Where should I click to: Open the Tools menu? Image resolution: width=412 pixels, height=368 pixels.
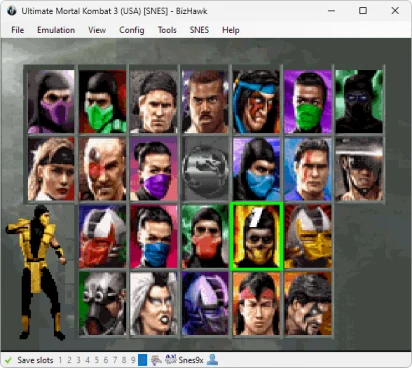pos(167,30)
